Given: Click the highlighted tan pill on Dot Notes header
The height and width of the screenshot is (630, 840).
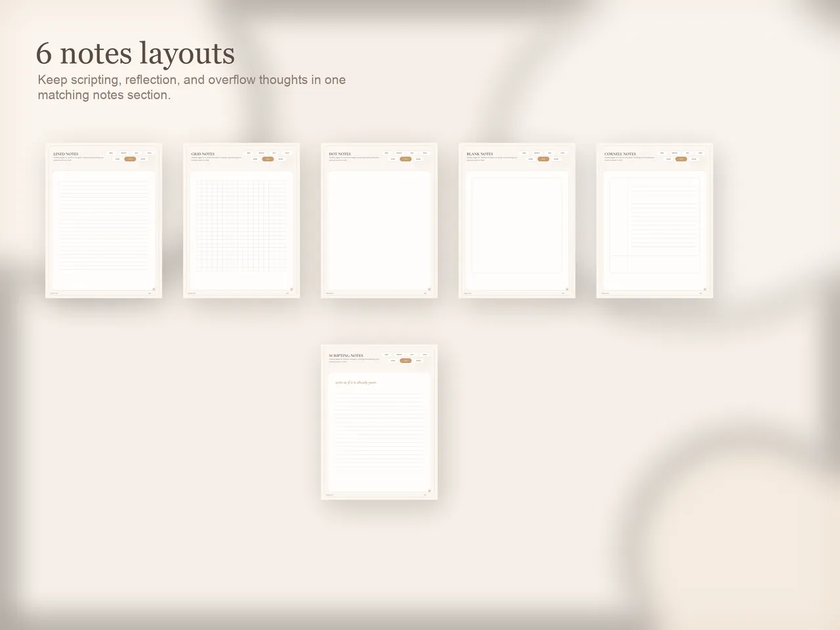Looking at the screenshot, I should (406, 159).
